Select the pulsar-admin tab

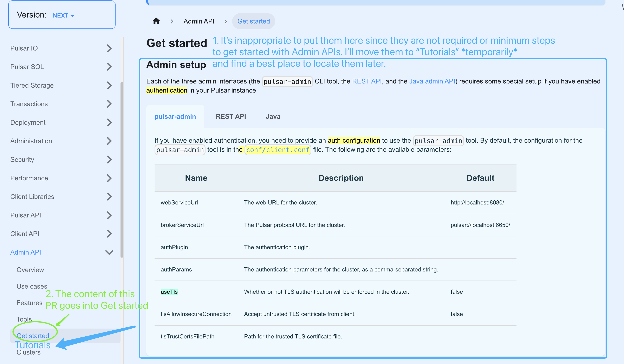[175, 116]
